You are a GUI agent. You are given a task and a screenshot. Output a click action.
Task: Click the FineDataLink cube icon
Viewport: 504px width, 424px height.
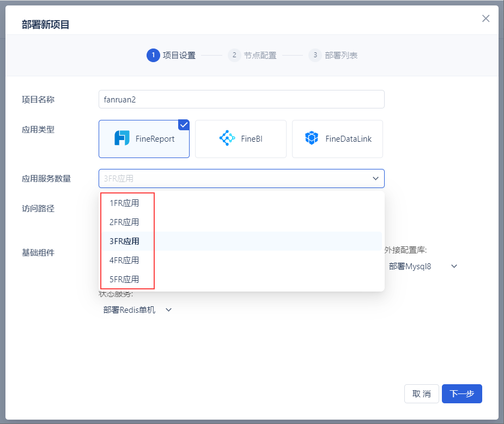tap(312, 138)
